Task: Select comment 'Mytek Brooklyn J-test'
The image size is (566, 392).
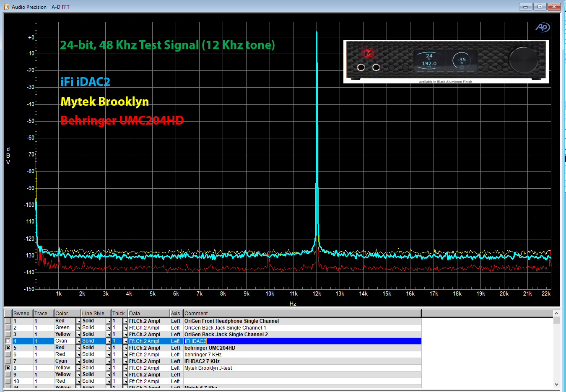Action: [x=208, y=368]
